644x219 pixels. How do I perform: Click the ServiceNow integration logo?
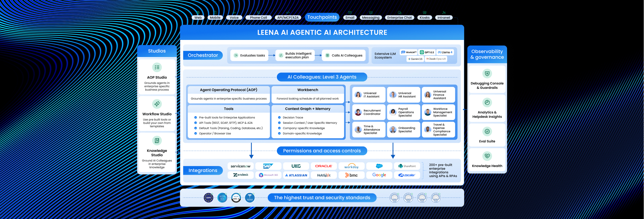point(240,166)
